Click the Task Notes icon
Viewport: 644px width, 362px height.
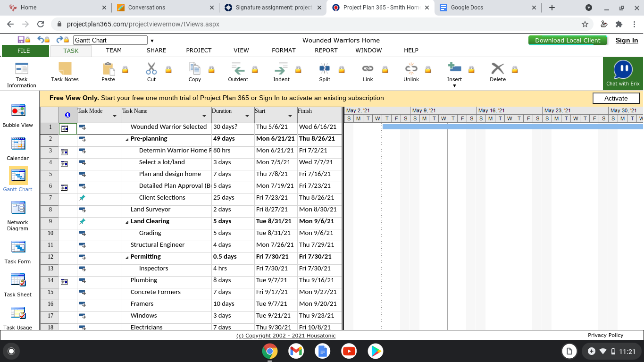pyautogui.click(x=65, y=69)
